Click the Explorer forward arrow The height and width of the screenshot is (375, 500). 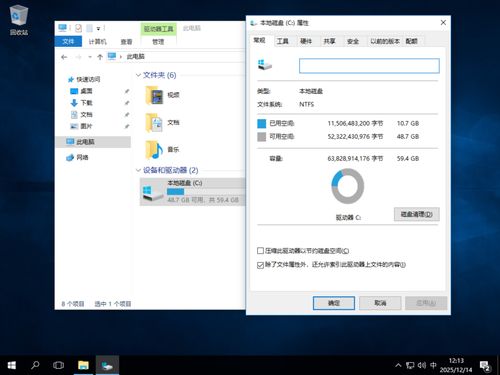click(79, 57)
